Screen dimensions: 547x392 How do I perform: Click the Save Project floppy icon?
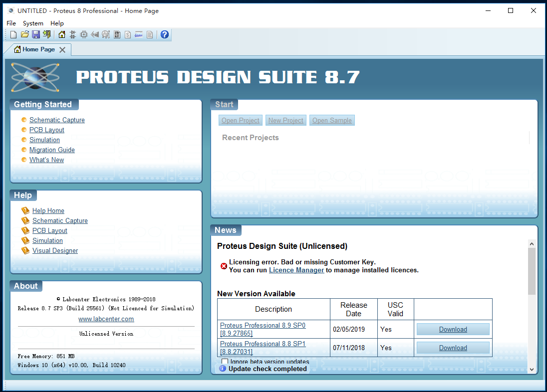click(x=36, y=34)
